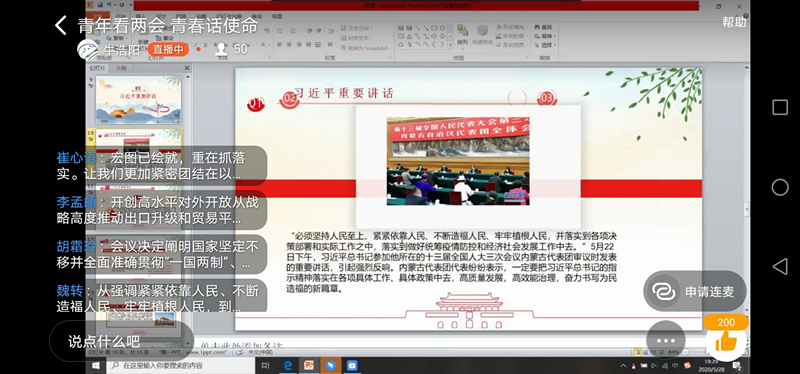Tap the 申请连麦 button
This screenshot has height=374, width=800.
(x=695, y=291)
